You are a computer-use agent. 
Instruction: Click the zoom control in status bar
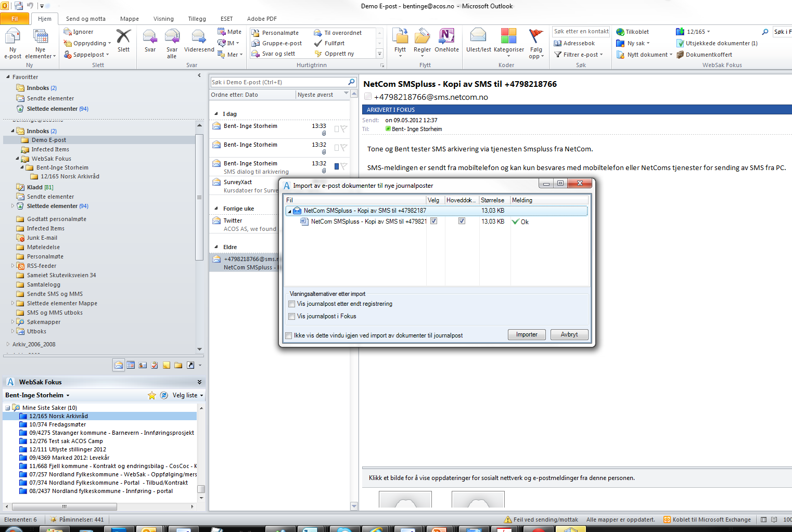787,520
